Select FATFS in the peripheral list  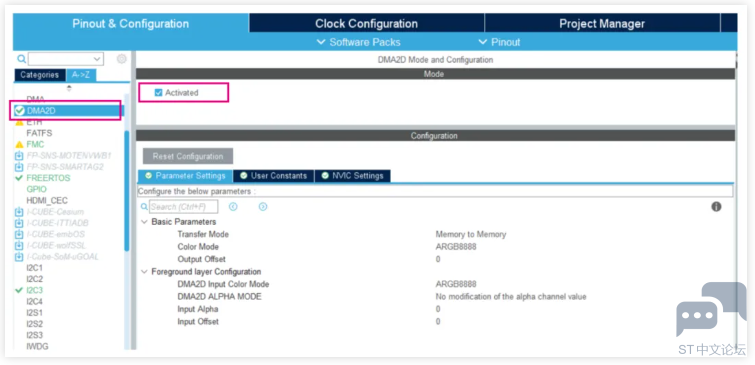(39, 133)
